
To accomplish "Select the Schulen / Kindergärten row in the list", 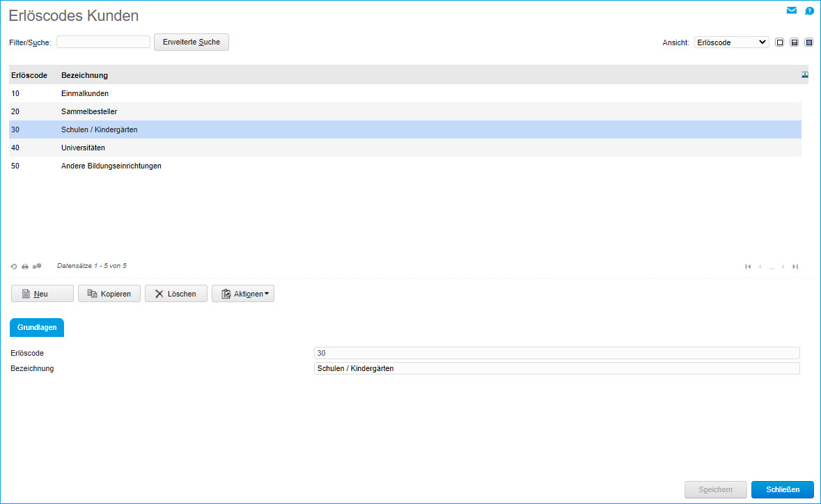I will pyautogui.click(x=405, y=129).
